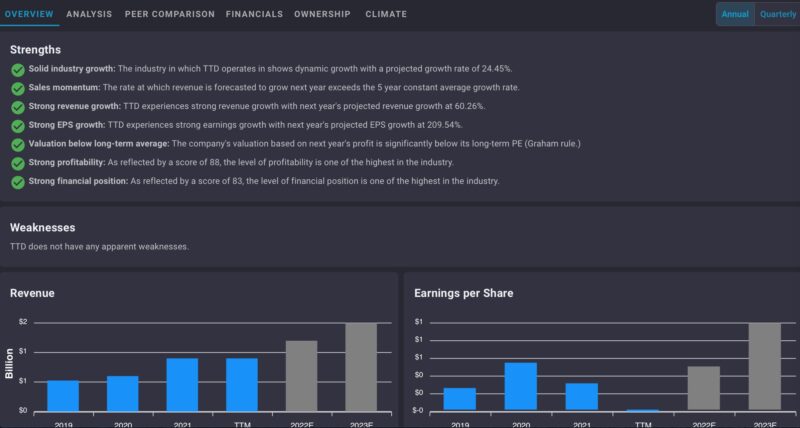Select the 'Sales momentum:' label
The height and width of the screenshot is (428, 800).
pyautogui.click(x=64, y=87)
